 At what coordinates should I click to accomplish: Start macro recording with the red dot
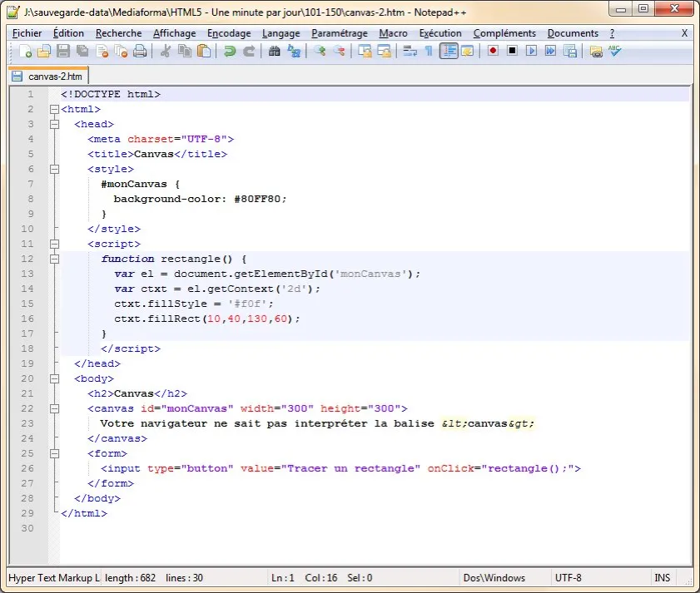[x=493, y=52]
